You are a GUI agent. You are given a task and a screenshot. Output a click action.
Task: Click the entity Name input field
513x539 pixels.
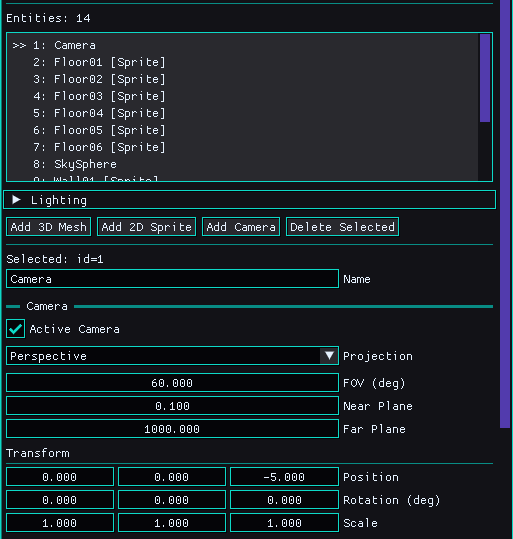[x=172, y=279]
